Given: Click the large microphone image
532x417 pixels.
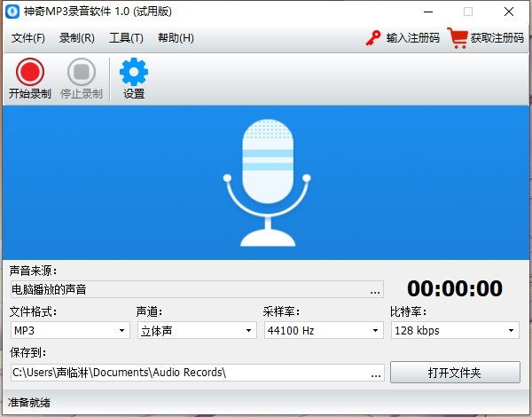Looking at the screenshot, I should coord(267,184).
